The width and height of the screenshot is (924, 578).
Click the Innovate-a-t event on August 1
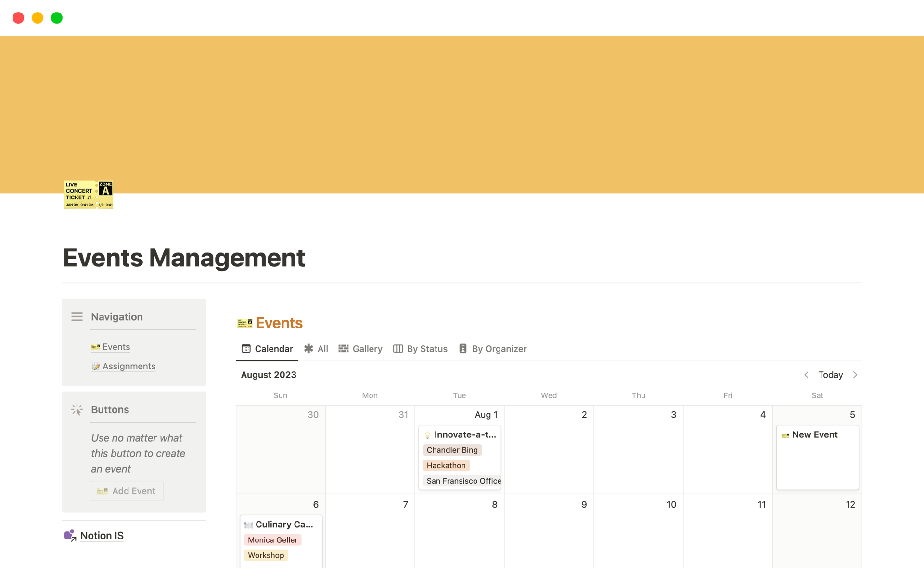click(x=462, y=434)
